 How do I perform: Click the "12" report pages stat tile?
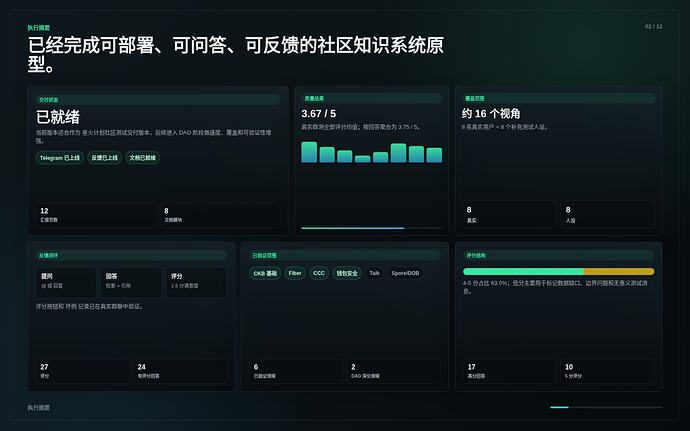(95, 215)
